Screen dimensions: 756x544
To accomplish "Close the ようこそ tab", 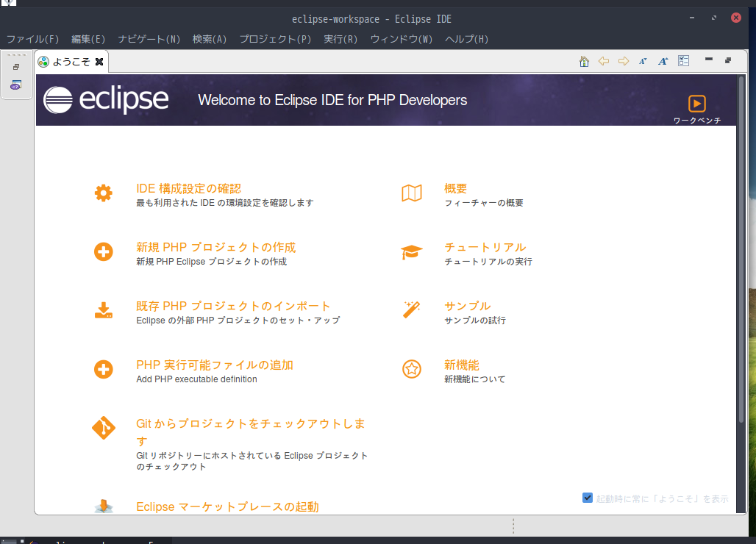I will (99, 62).
